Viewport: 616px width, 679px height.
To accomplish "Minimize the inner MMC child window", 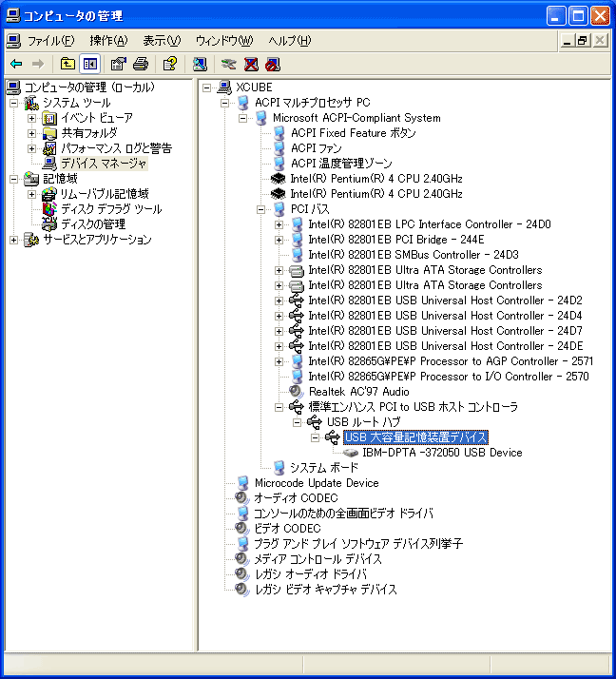I will tap(568, 41).
